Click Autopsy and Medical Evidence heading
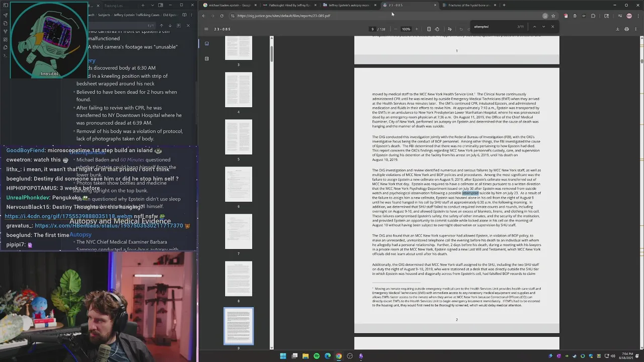This screenshot has width=644, height=362. coord(120,221)
